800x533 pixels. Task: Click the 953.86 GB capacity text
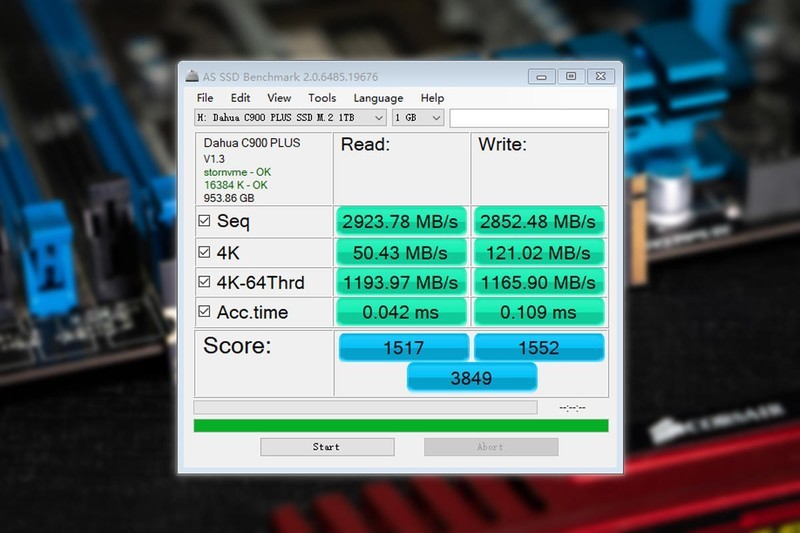click(229, 198)
